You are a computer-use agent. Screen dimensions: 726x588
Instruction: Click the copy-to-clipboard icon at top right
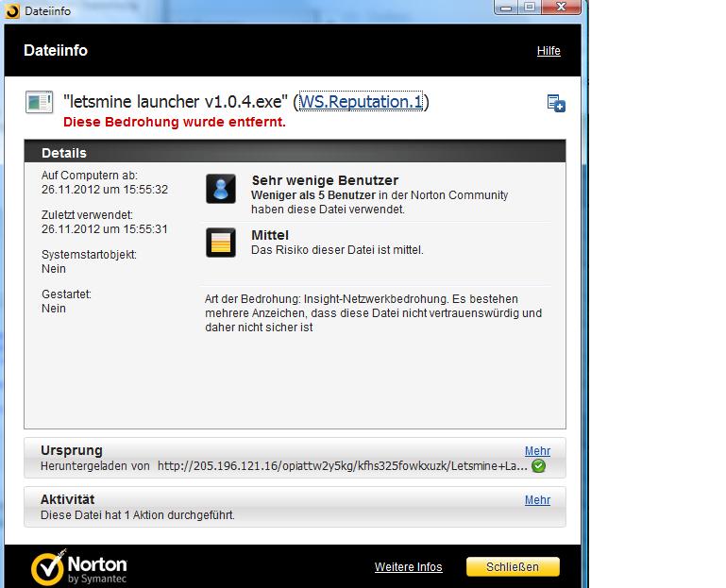tap(556, 104)
